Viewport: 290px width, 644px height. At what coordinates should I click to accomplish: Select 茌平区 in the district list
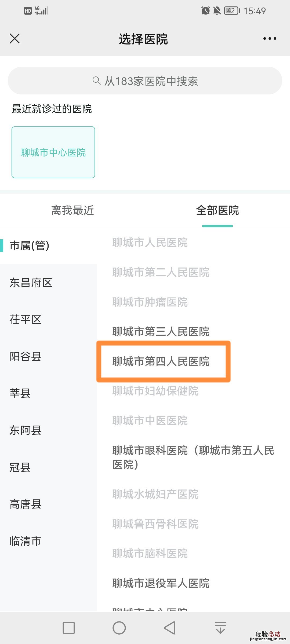click(x=26, y=320)
